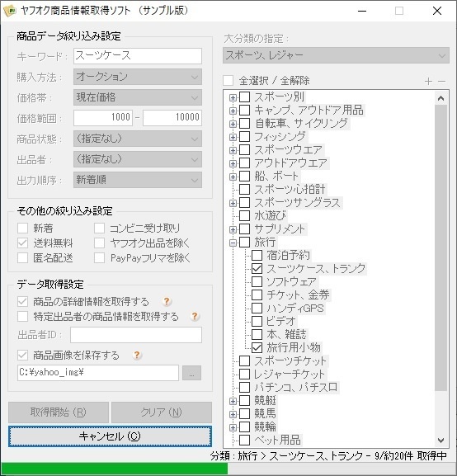Select the ビデオ tree item

tap(281, 321)
